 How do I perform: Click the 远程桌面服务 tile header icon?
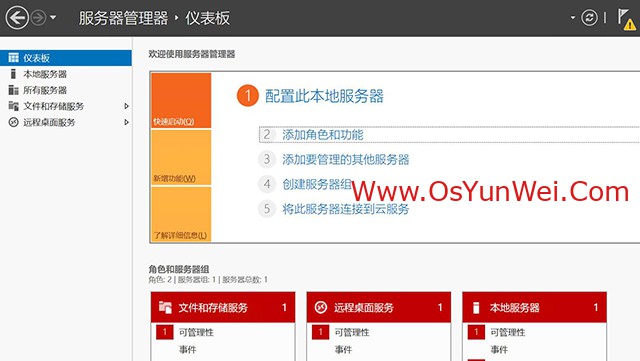(x=321, y=307)
